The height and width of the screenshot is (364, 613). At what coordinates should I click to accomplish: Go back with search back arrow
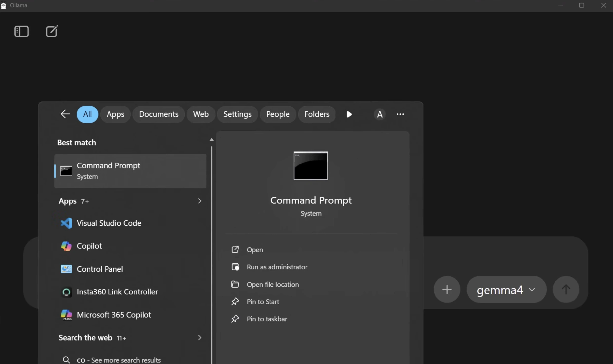pos(65,114)
